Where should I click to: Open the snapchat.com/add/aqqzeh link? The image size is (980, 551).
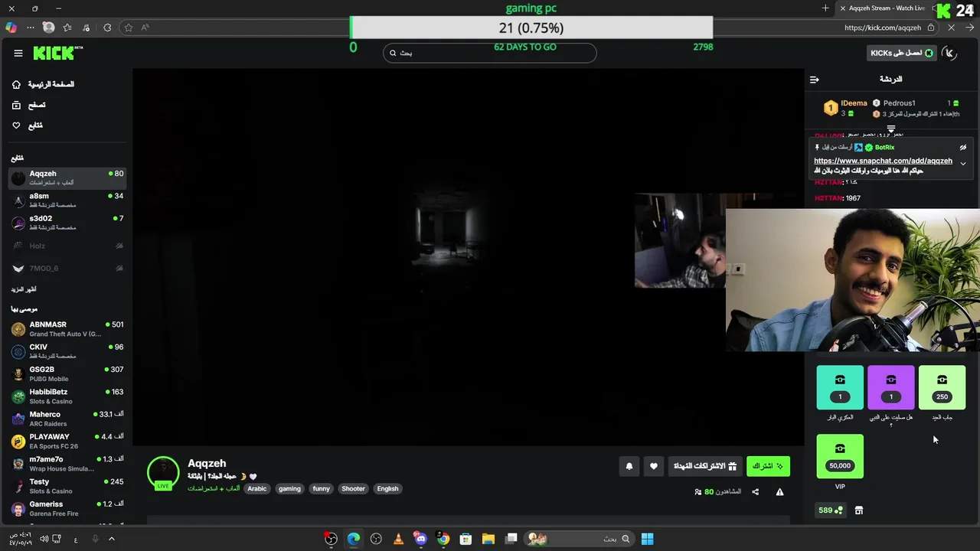tap(883, 161)
